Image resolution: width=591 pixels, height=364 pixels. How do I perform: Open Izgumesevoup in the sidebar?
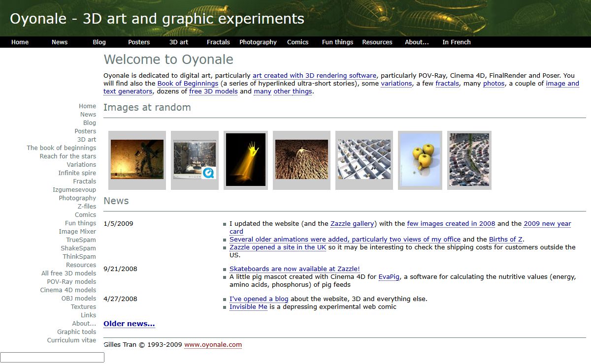[x=74, y=190]
